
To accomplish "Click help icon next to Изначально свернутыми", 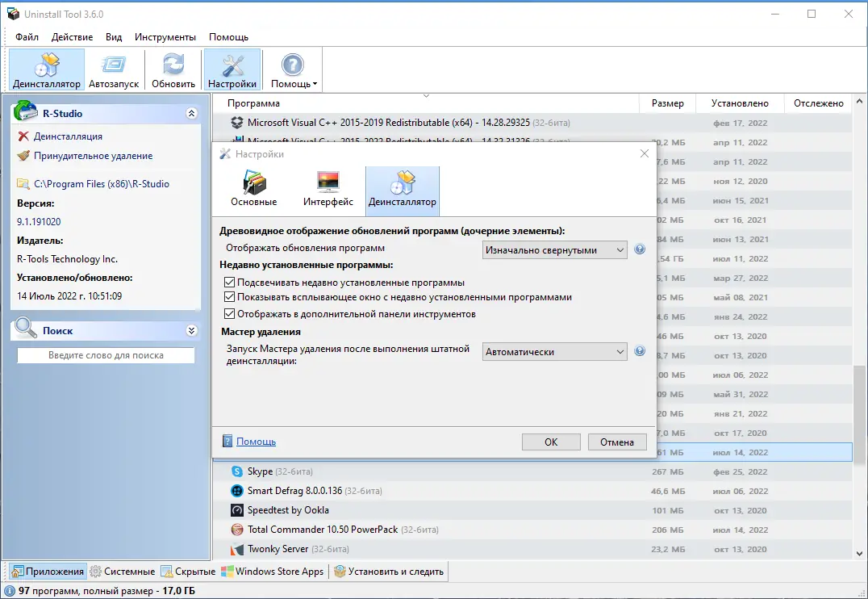I will [640, 249].
